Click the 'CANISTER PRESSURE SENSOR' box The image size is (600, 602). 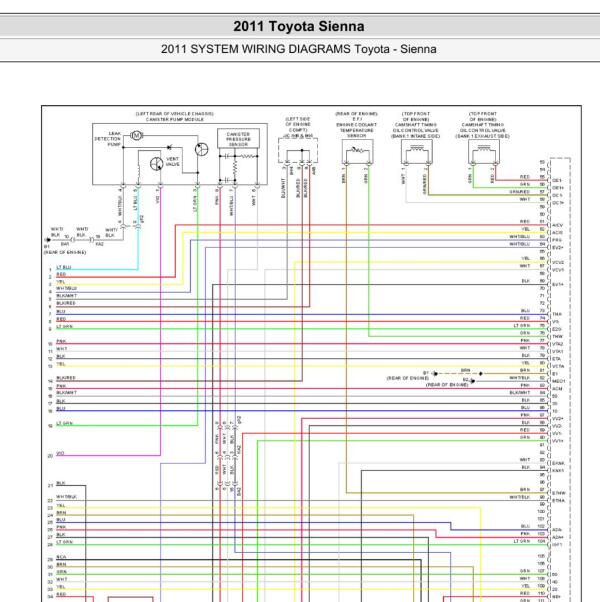[x=238, y=139]
